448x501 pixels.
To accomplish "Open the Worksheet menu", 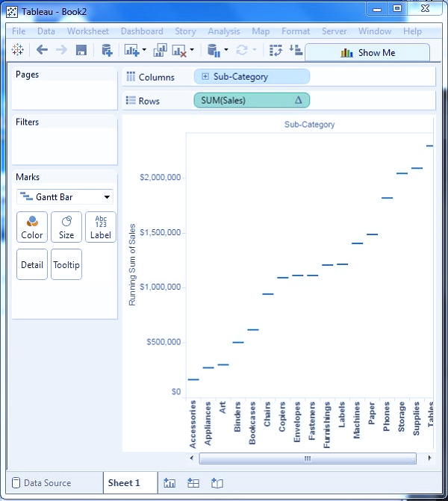I will point(88,31).
